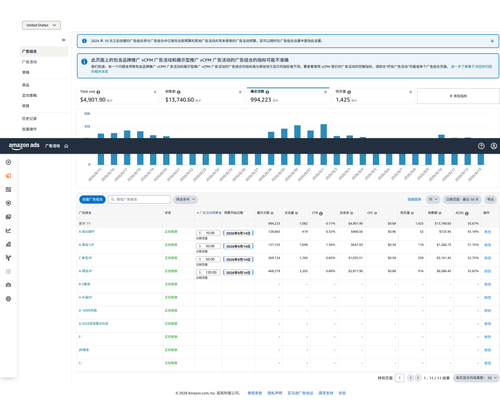The height and width of the screenshot is (401, 500).
Task: Click budget input showing 120.00
Action: [x=208, y=272]
